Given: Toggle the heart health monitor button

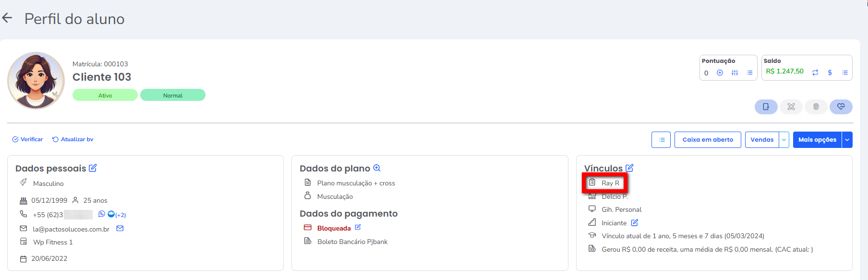Looking at the screenshot, I should (841, 107).
